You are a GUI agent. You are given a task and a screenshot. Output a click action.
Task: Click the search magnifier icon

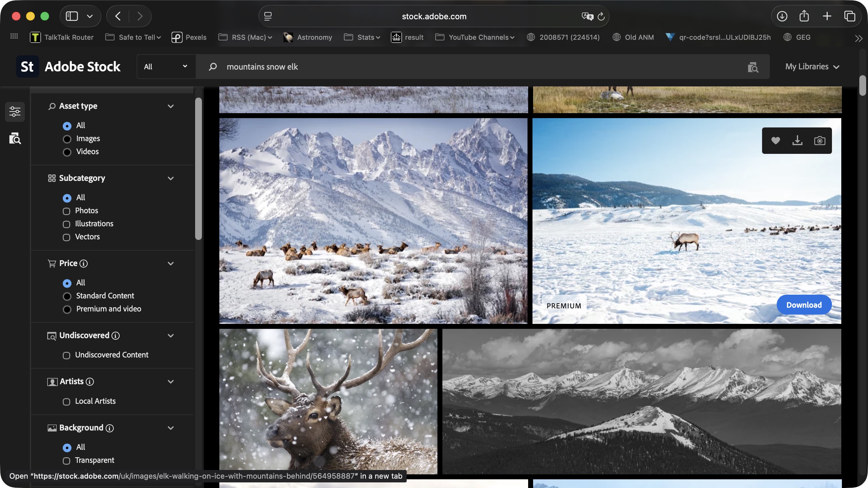coord(212,67)
